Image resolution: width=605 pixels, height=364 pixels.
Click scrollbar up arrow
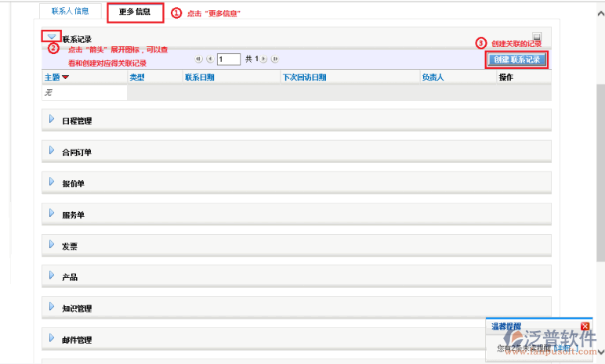[x=600, y=14]
